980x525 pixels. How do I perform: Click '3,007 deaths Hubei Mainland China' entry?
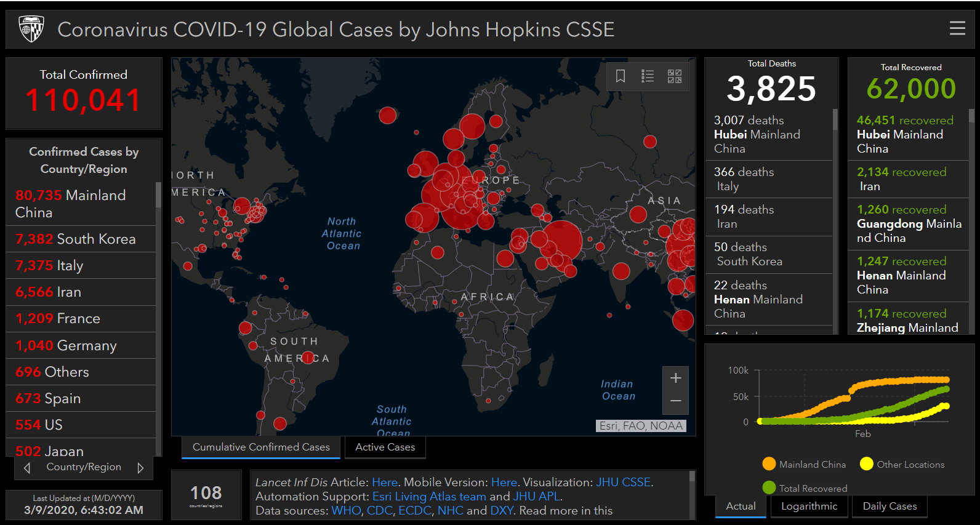[x=769, y=134]
